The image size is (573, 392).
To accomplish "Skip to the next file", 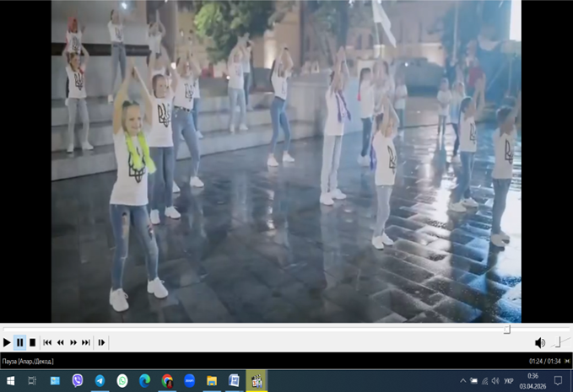I will [x=86, y=342].
